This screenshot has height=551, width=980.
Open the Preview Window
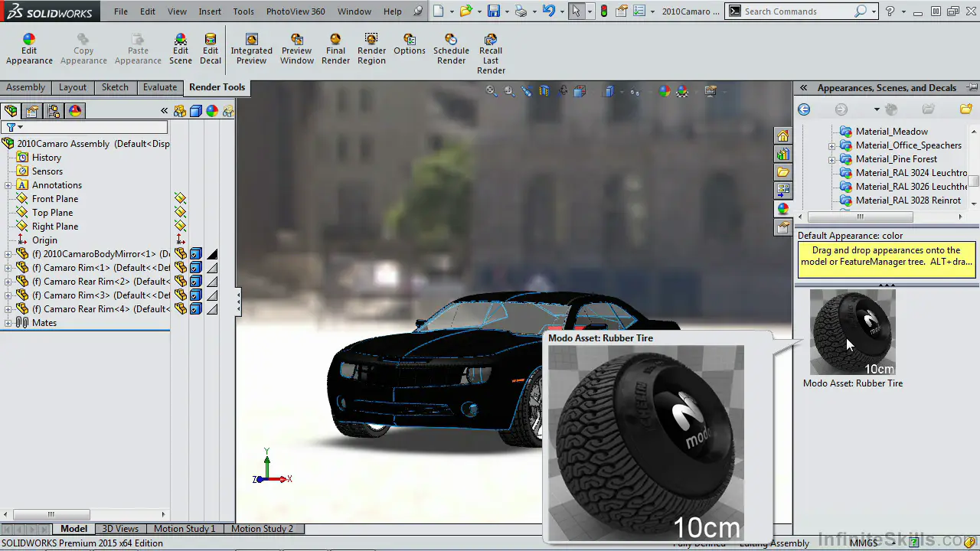pyautogui.click(x=297, y=50)
